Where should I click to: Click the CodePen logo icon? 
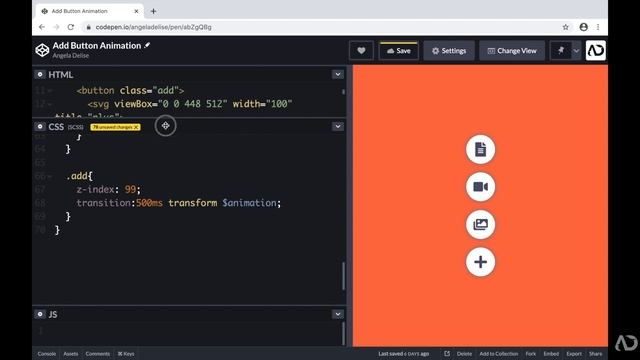pyautogui.click(x=42, y=50)
